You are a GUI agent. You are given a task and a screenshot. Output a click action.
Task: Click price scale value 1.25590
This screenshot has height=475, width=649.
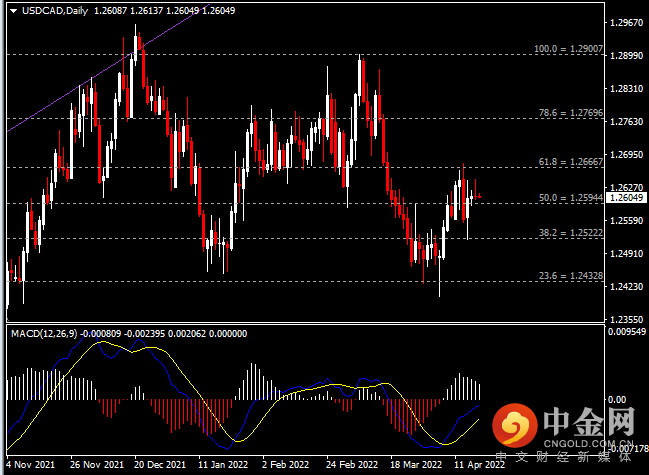[x=627, y=221]
